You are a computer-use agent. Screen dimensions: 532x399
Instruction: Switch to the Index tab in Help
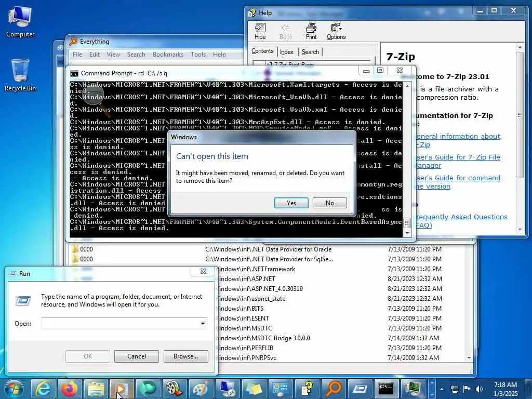click(286, 52)
